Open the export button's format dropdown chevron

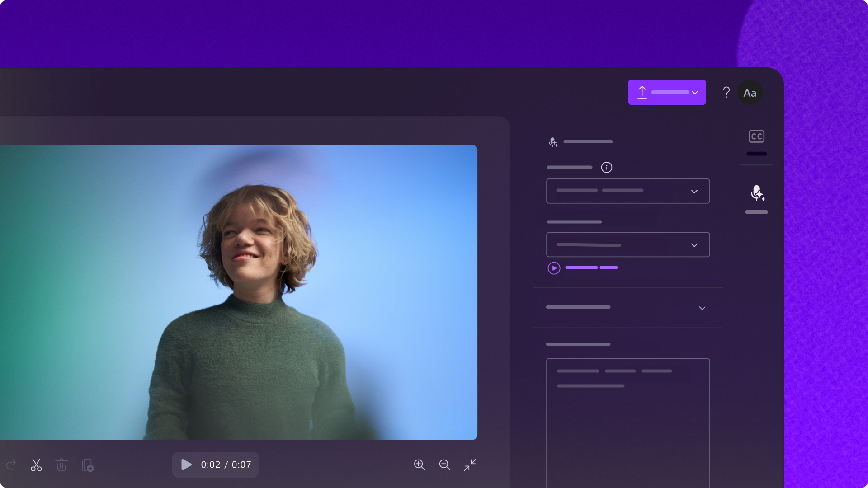695,92
